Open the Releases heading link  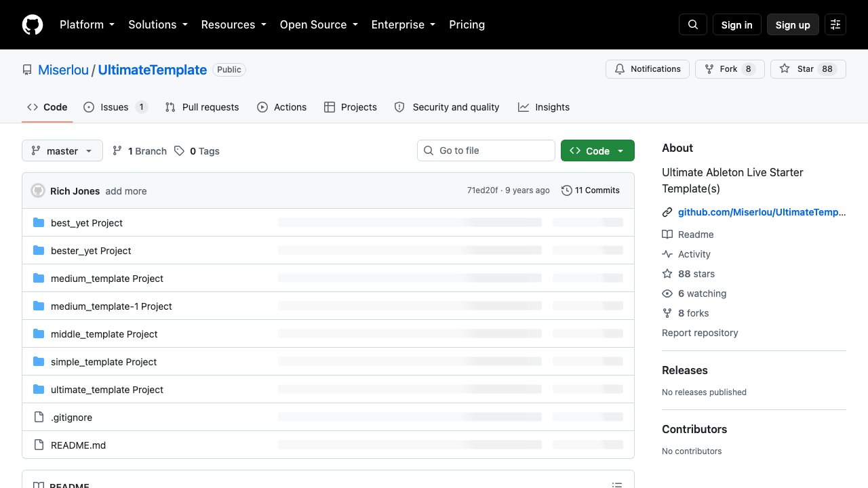click(x=685, y=370)
